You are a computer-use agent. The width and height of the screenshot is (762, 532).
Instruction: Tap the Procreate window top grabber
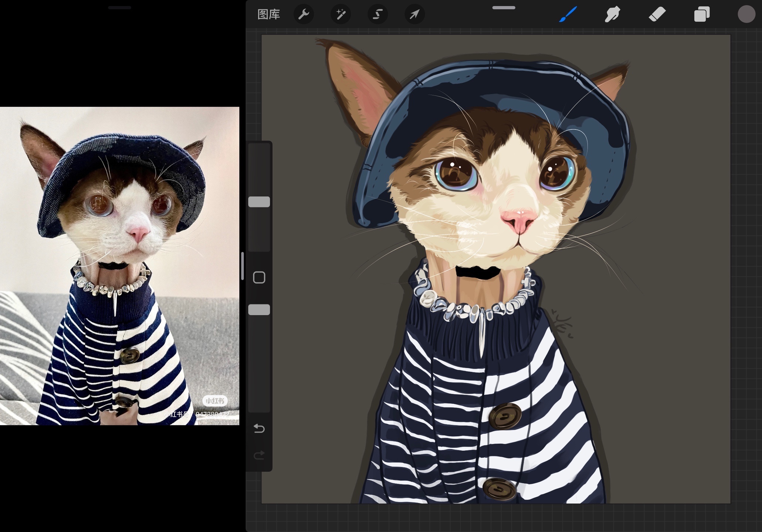[504, 8]
